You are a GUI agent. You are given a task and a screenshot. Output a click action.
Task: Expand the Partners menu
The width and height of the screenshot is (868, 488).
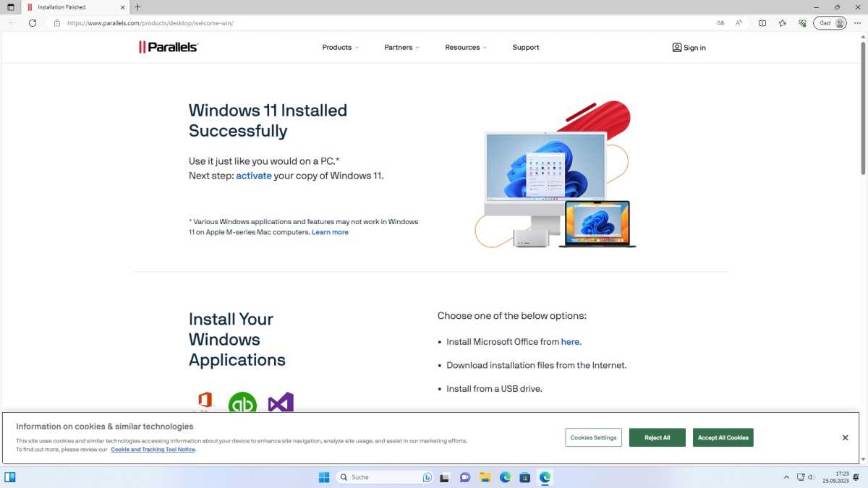[402, 48]
